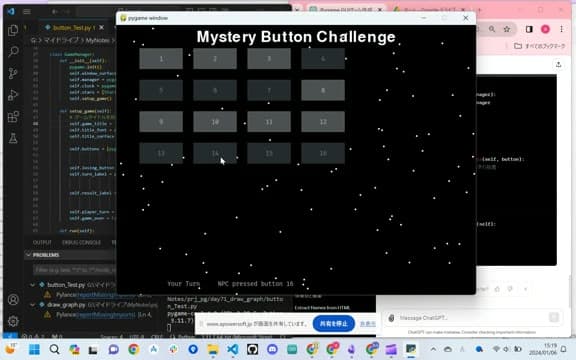Show hidden system tray icons
Screen dimensions: 576x360
[x=433, y=349]
